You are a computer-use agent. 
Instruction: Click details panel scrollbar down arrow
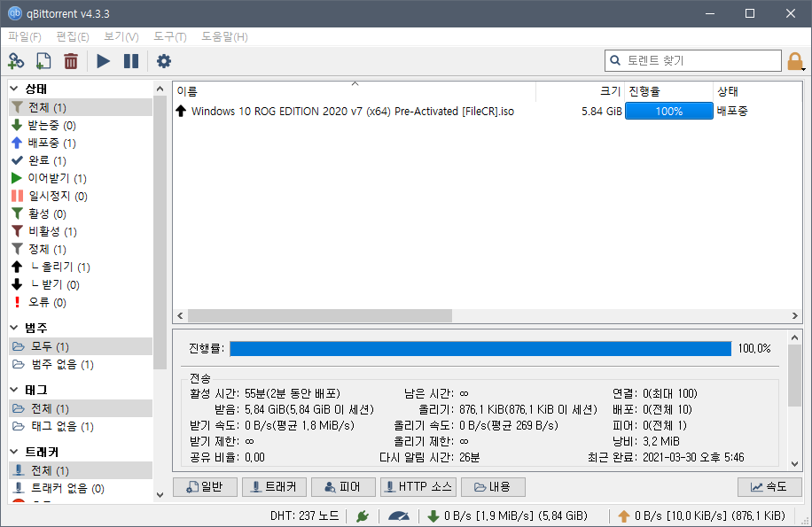point(795,464)
